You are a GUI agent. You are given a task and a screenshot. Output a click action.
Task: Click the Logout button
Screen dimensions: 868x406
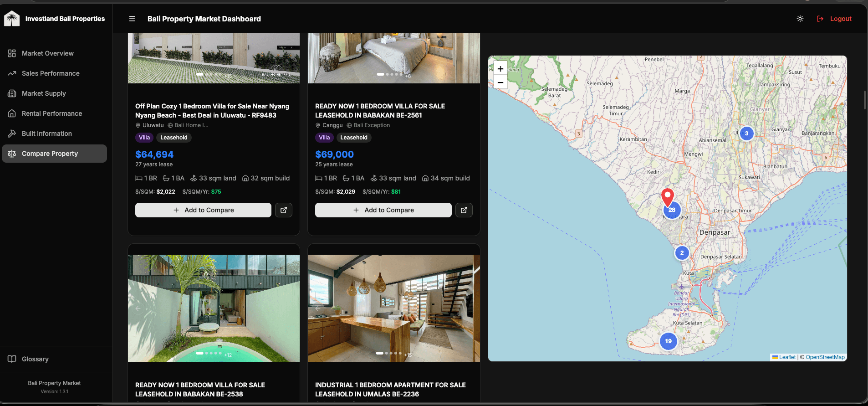coord(834,19)
